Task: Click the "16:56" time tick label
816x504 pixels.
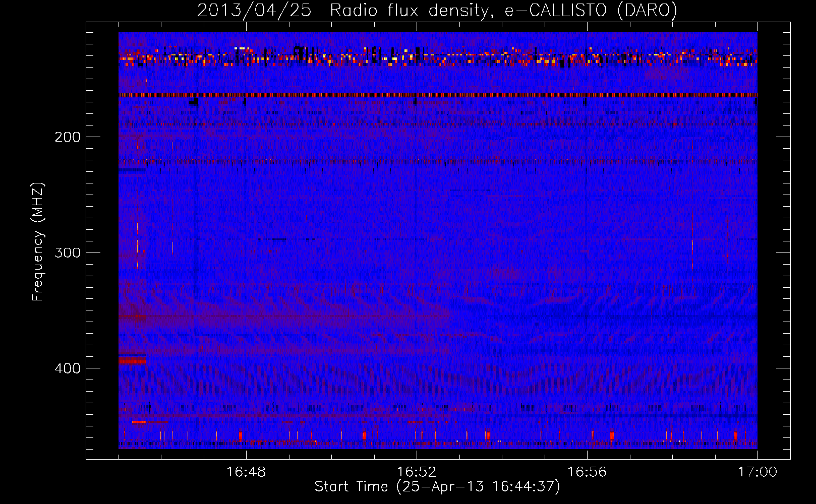Action: pyautogui.click(x=587, y=472)
